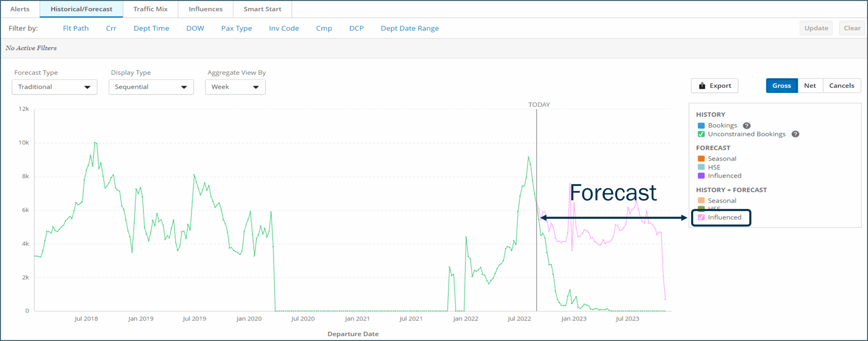The width and height of the screenshot is (868, 341).
Task: Enable the Forecast Influenced purple box
Action: [x=701, y=176]
